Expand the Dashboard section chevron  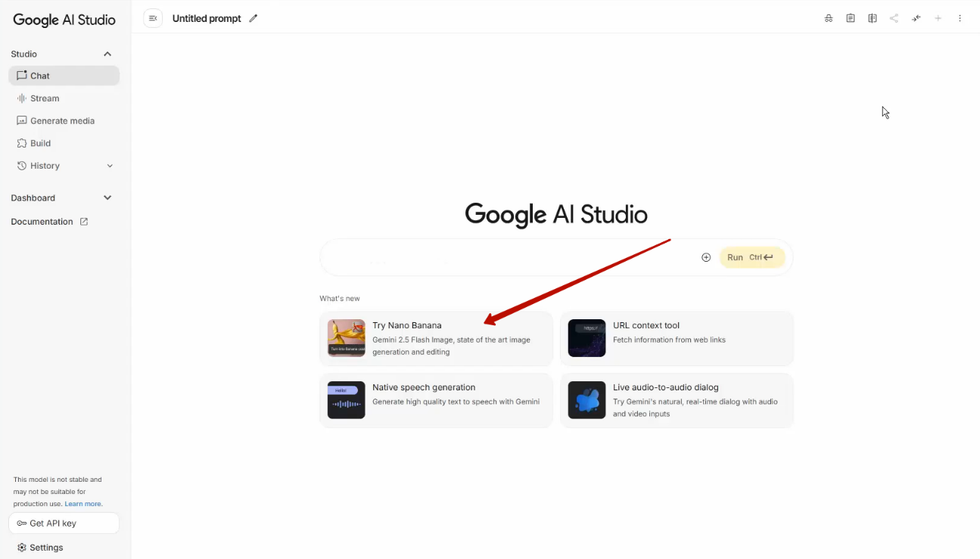coord(107,197)
